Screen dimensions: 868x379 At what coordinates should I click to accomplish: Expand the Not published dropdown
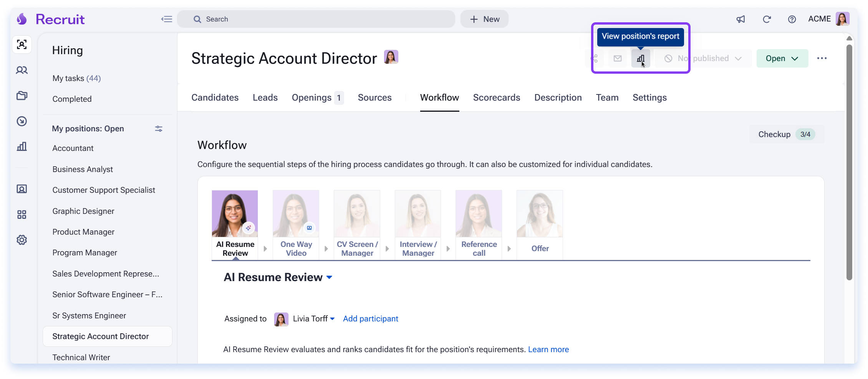click(x=703, y=58)
